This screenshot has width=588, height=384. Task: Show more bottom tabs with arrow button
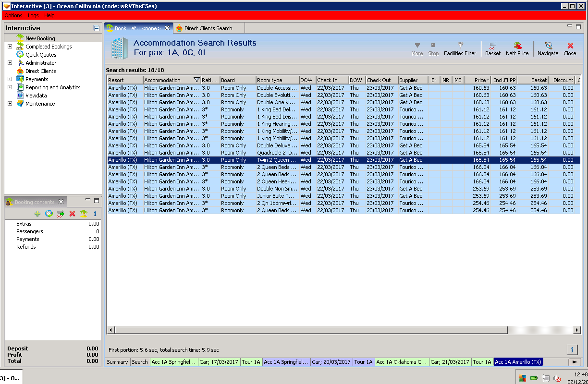click(x=575, y=362)
